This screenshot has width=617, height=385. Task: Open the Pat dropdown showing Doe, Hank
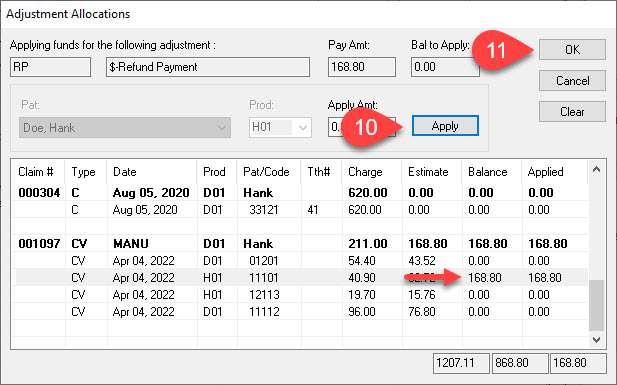coord(125,128)
